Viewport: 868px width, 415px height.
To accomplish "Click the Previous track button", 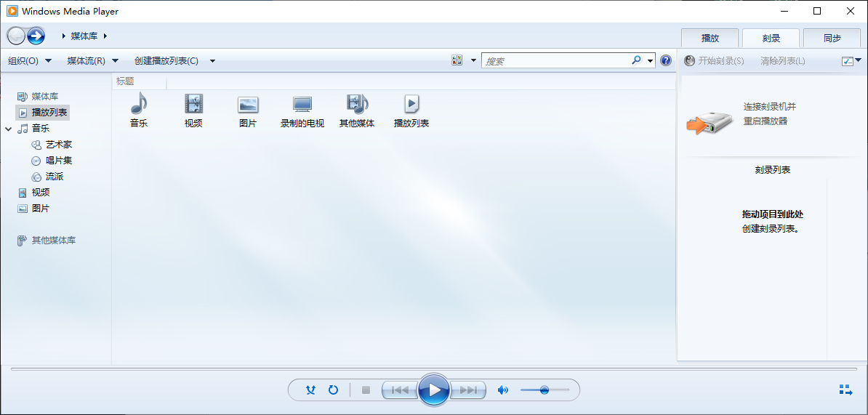I will [x=401, y=390].
